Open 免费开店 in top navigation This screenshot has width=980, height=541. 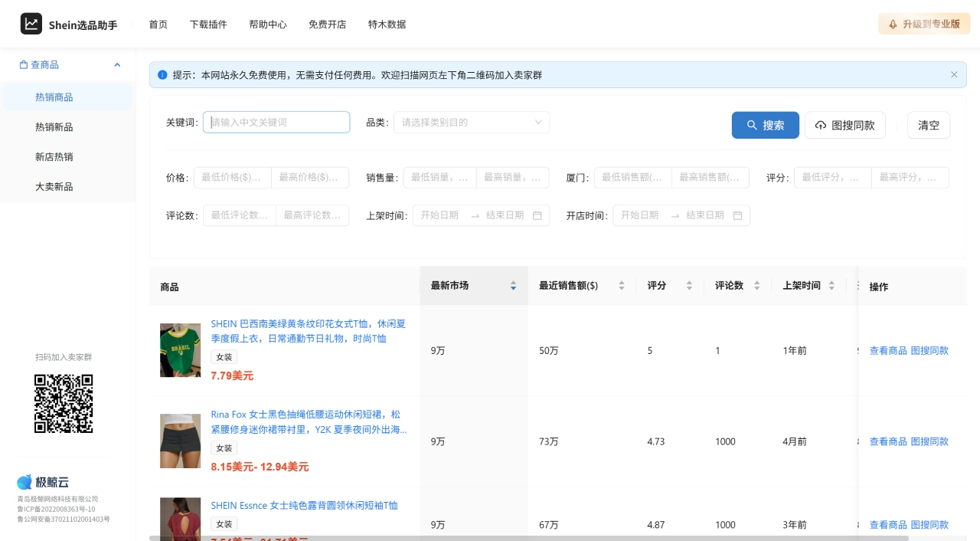coord(328,25)
